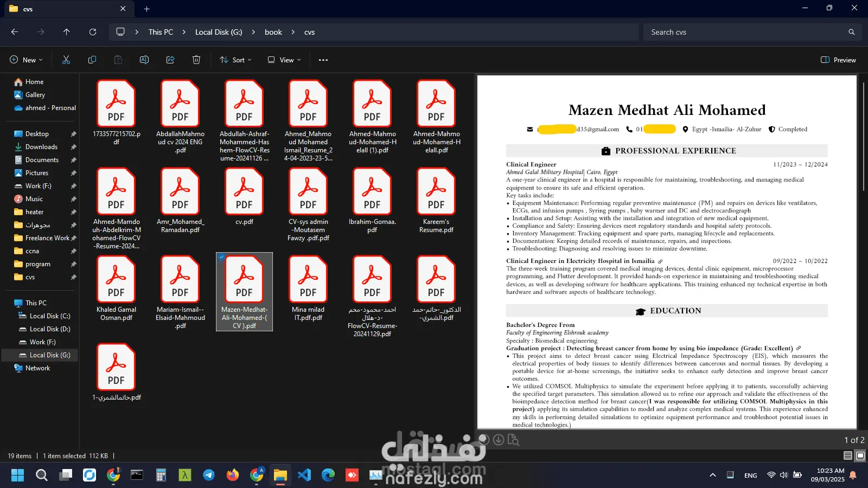Image resolution: width=868 pixels, height=488 pixels.
Task: Select the Kareem's Resume.pdf file
Action: click(x=436, y=201)
